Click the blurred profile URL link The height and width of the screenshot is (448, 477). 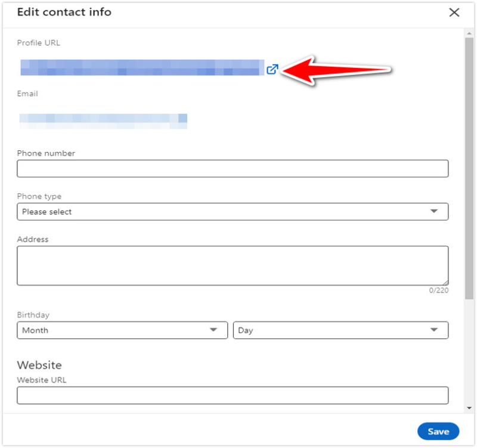142,67
